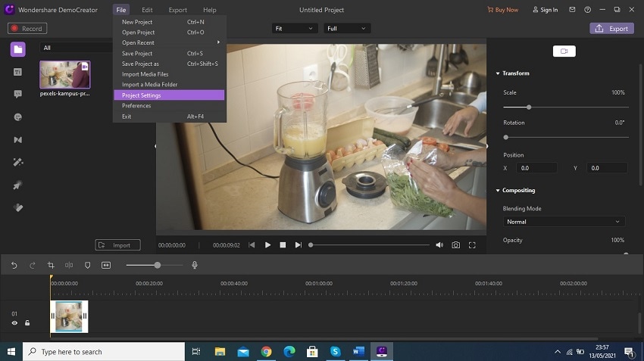
Task: Choose Project Settings from File menu
Action: [x=170, y=95]
